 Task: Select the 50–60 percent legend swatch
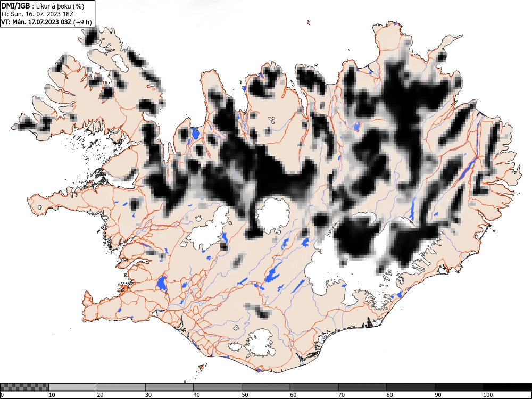click(x=265, y=387)
